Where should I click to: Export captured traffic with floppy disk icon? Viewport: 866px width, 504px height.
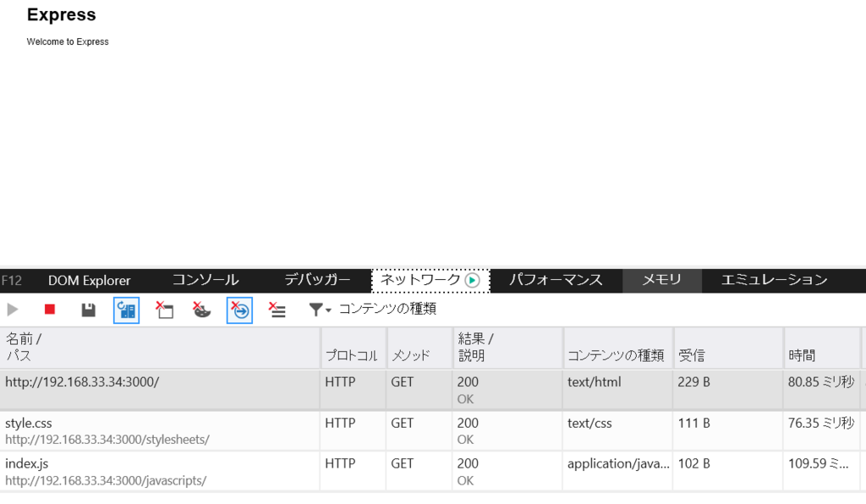[x=88, y=310]
